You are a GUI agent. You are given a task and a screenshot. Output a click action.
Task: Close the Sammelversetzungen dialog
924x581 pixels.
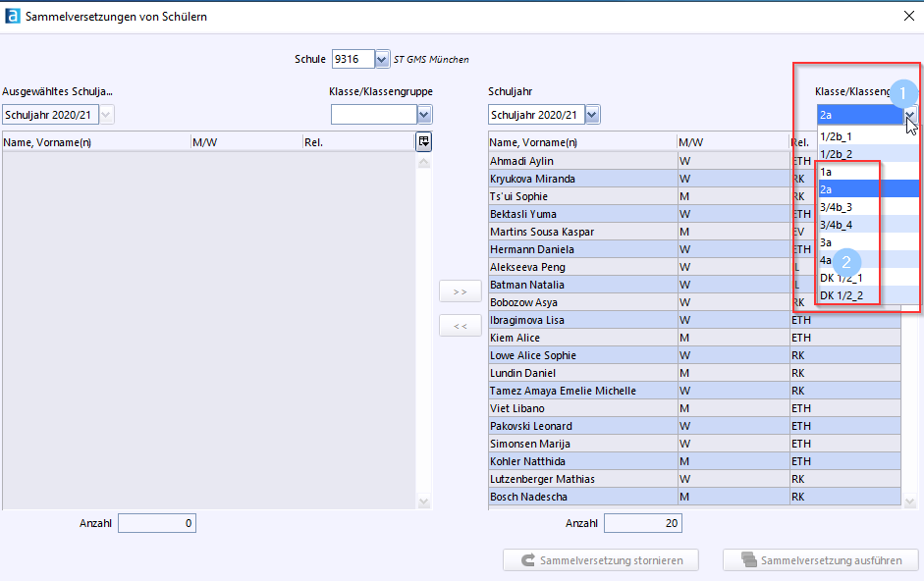(x=908, y=16)
